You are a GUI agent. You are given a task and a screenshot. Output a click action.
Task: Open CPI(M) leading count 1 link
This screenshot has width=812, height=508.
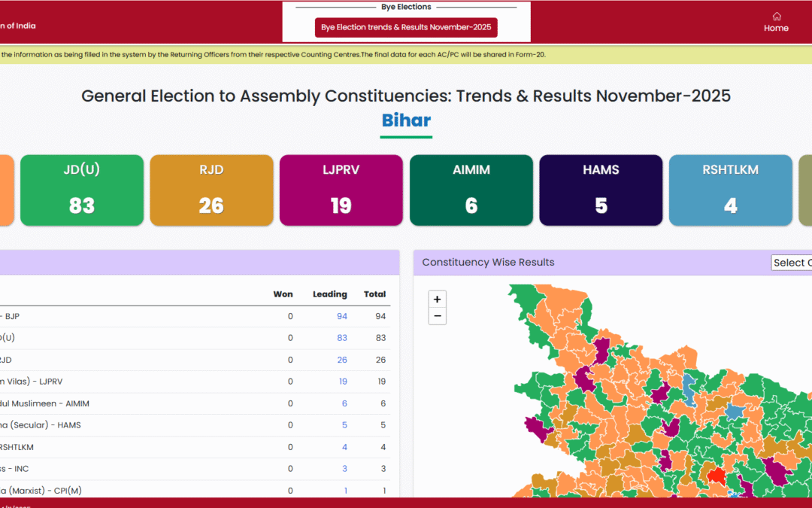coord(345,491)
